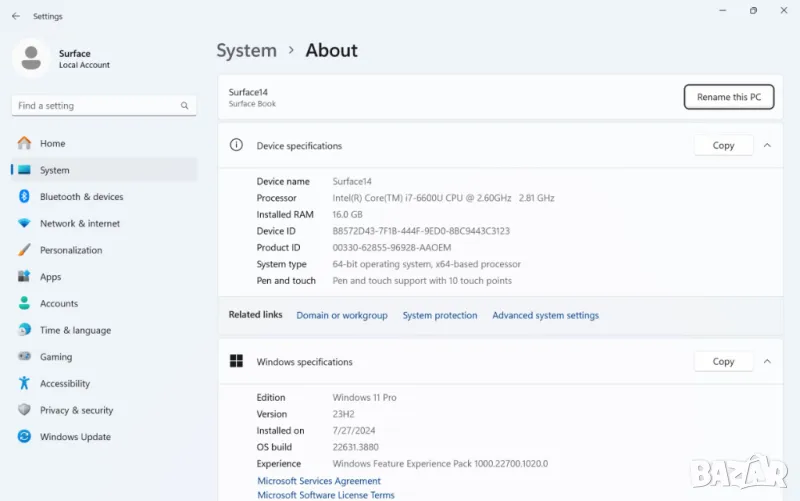Click Rename this PC button

click(728, 97)
